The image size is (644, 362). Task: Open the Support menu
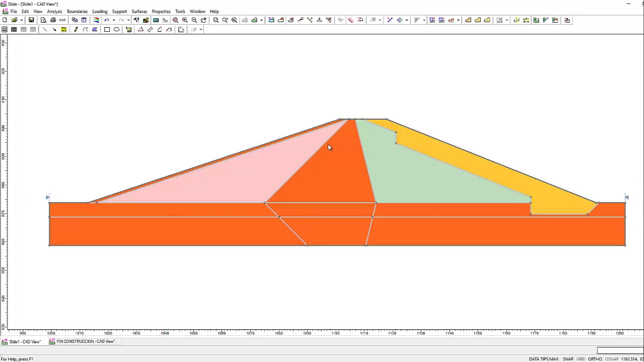[x=119, y=11]
